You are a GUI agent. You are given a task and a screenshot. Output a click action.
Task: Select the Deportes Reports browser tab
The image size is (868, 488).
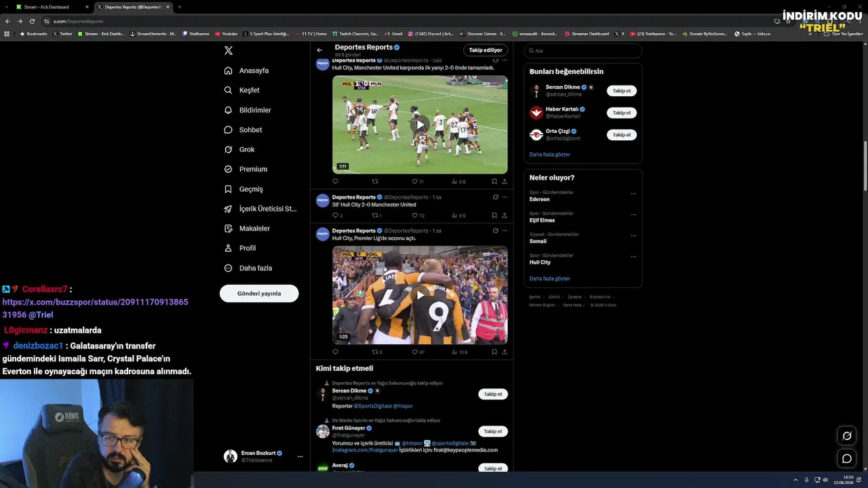coord(133,7)
